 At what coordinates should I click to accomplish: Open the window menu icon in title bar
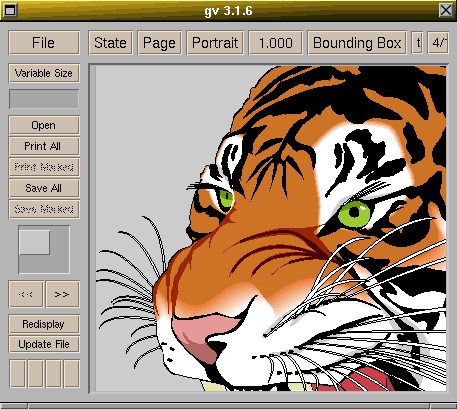click(x=10, y=10)
